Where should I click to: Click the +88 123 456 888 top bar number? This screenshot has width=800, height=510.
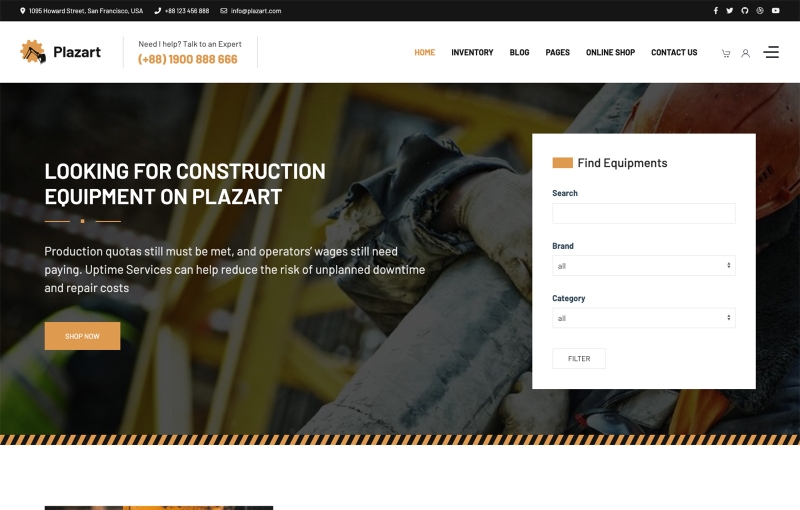[187, 11]
